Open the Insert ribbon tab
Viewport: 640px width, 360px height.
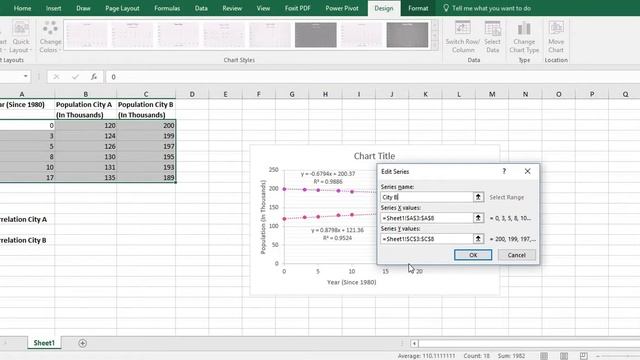coord(53,8)
